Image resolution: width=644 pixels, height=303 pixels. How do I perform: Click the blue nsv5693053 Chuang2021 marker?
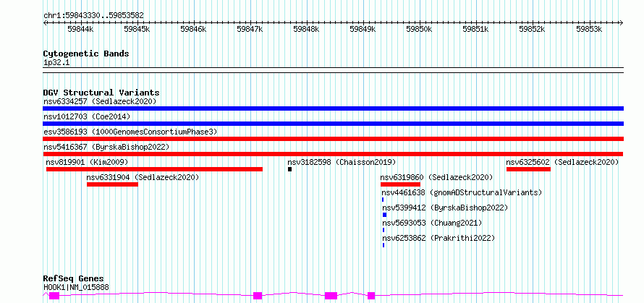(384, 230)
